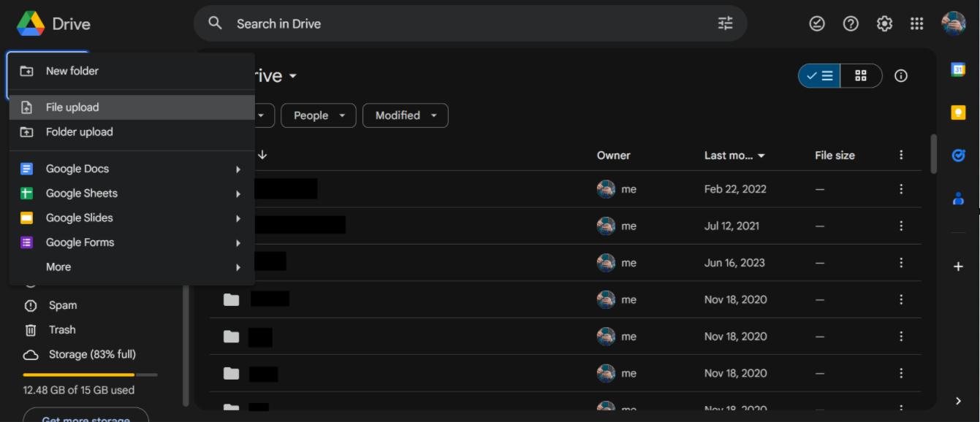Click the Jul 12, 2021 date cell
Screen dimensions: 980x422
[732, 226]
